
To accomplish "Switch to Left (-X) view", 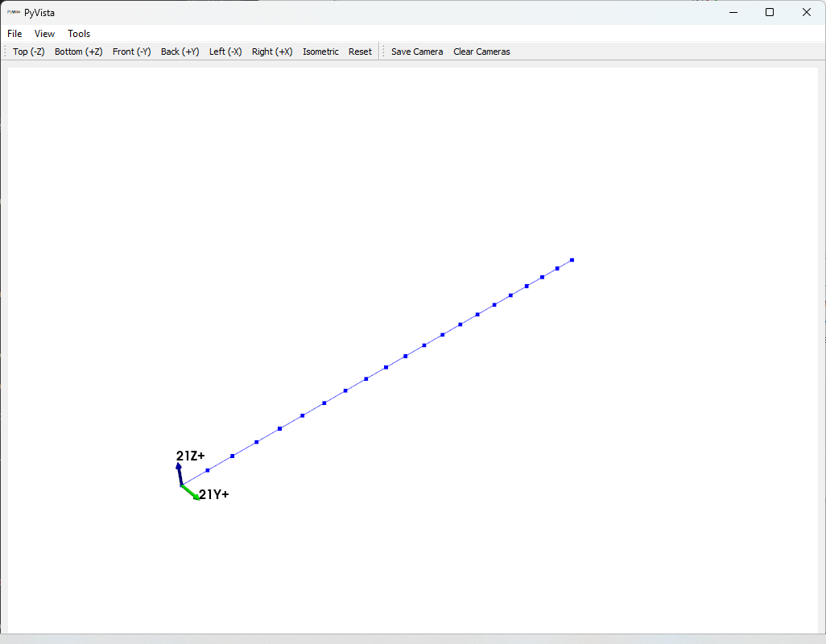I will [225, 51].
